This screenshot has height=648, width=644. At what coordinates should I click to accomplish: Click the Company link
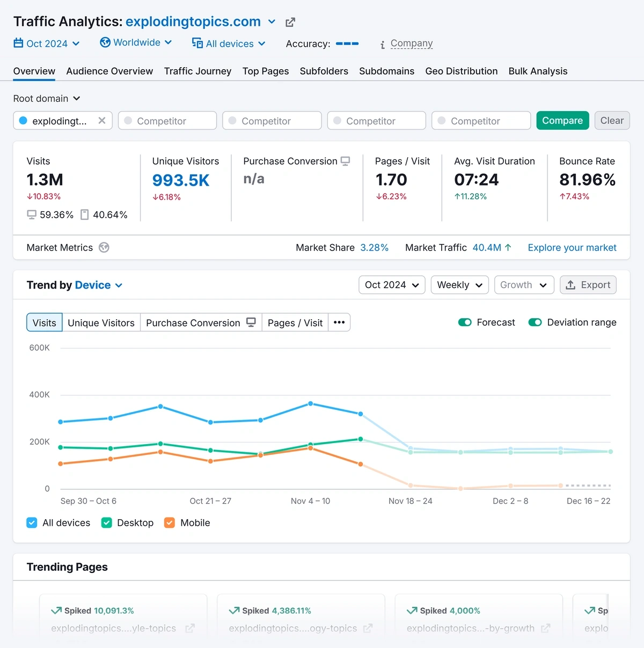click(x=412, y=43)
